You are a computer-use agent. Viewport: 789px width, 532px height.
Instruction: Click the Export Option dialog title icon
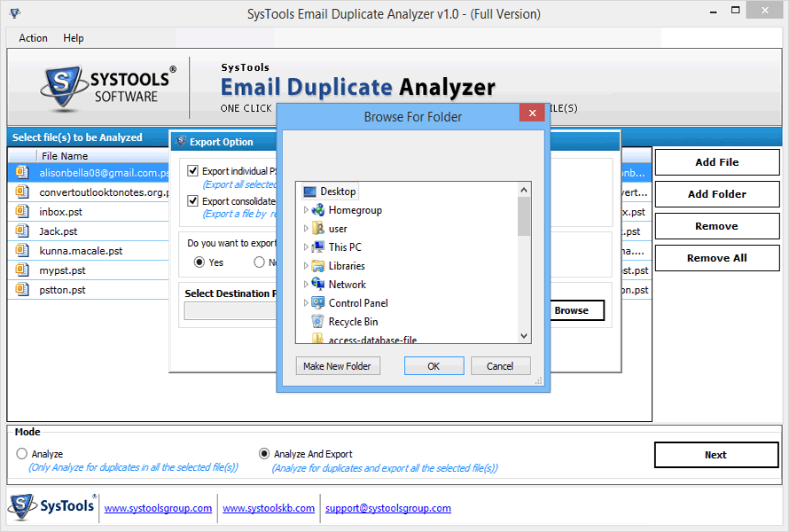[x=181, y=142]
